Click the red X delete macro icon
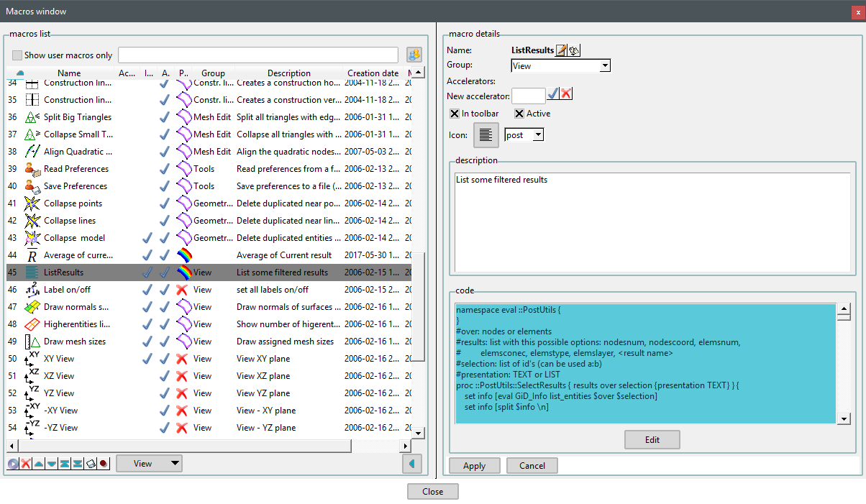The width and height of the screenshot is (866, 504). coord(26,464)
